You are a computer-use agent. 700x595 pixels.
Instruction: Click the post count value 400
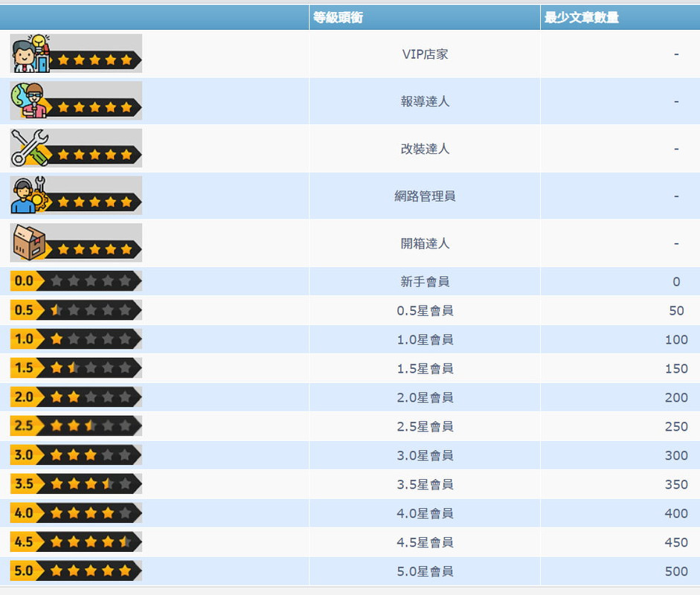676,514
